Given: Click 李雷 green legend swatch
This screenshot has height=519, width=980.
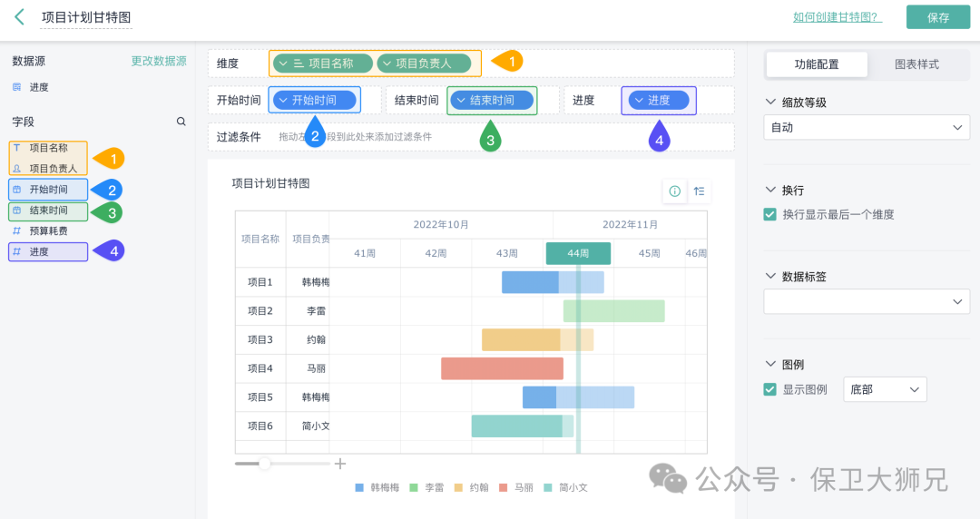Looking at the screenshot, I should [x=414, y=488].
